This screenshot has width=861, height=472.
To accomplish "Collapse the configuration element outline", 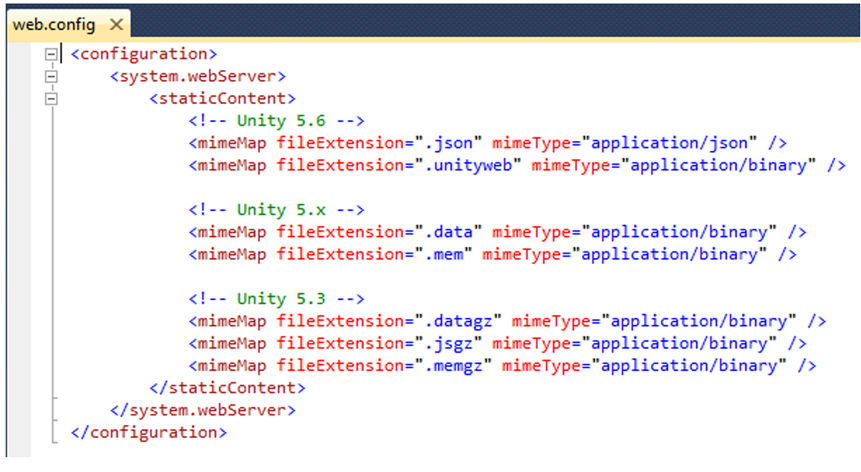I will [51, 54].
